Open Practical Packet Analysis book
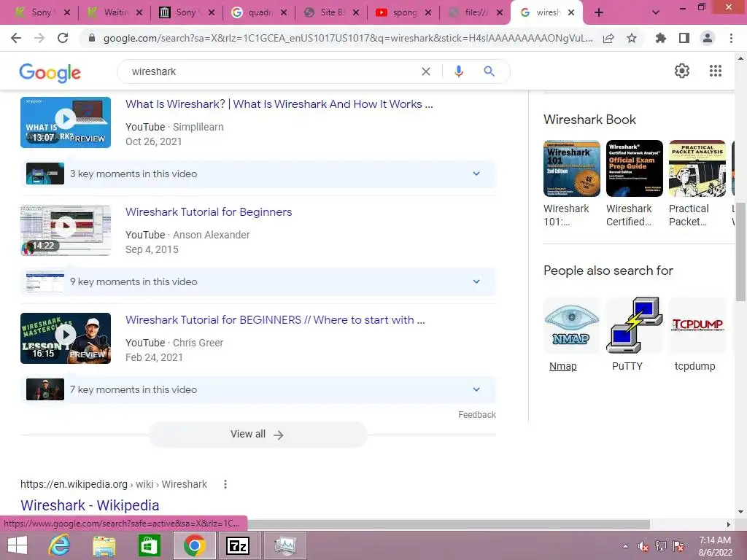The width and height of the screenshot is (747, 560). click(697, 168)
